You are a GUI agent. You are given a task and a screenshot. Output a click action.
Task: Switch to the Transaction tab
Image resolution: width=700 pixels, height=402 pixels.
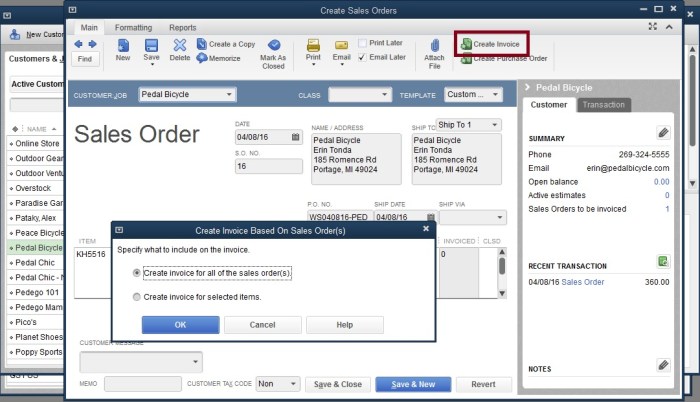point(603,105)
